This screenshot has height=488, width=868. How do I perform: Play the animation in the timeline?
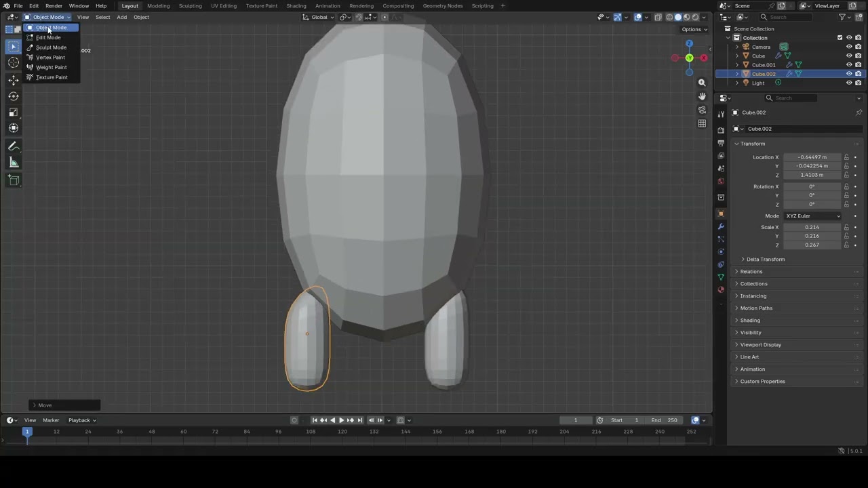click(341, 420)
